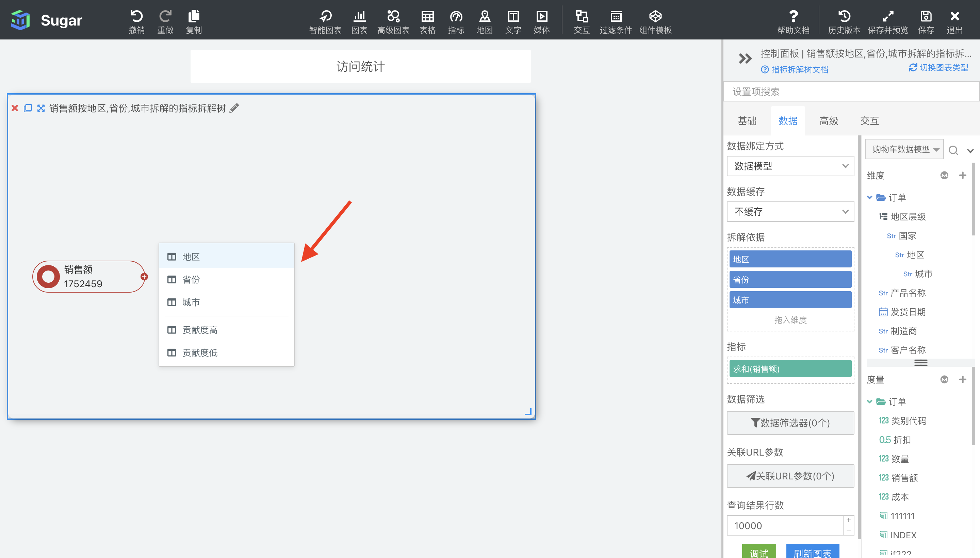Select 贡献度高 in the breakdown menu
980x558 pixels.
[227, 330]
